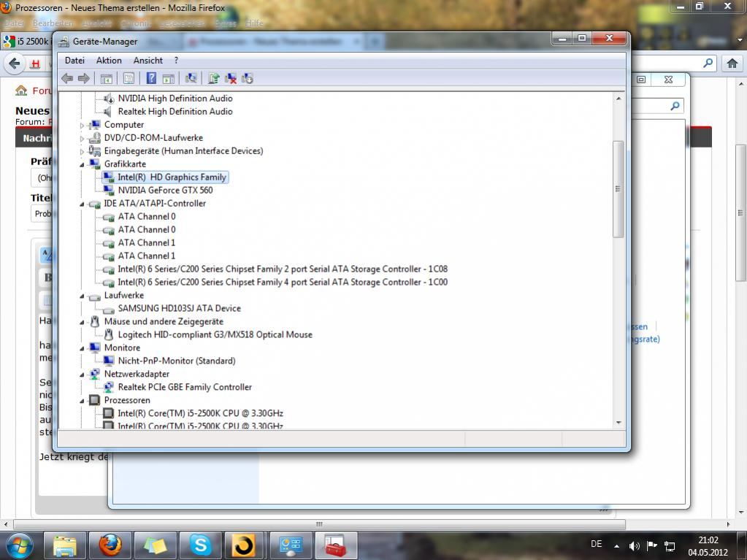Click the Back arrow in Geräte-Manager toolbar
Screen dimensions: 747x560
(67, 79)
